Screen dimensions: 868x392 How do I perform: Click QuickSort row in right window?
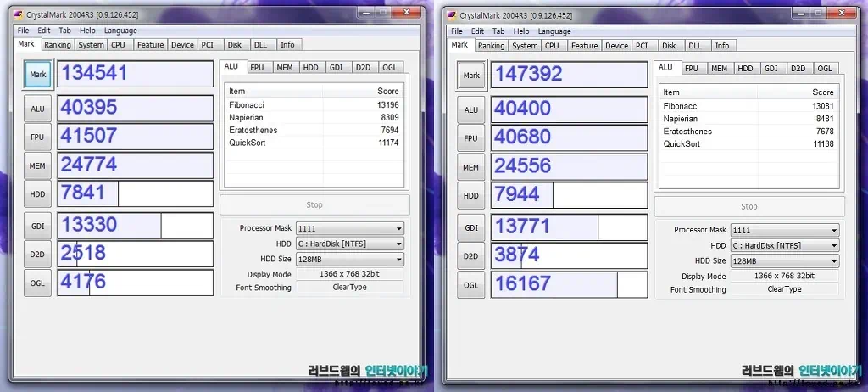point(748,143)
